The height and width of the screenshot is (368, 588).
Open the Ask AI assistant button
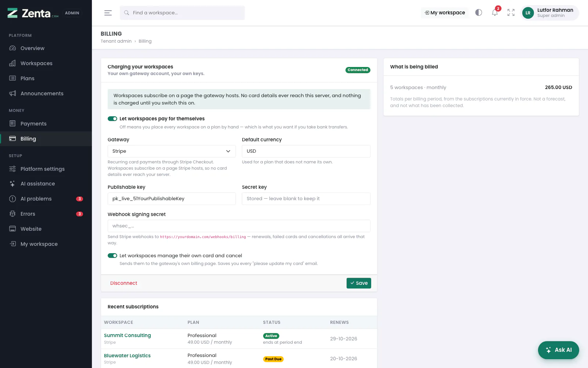pos(558,350)
